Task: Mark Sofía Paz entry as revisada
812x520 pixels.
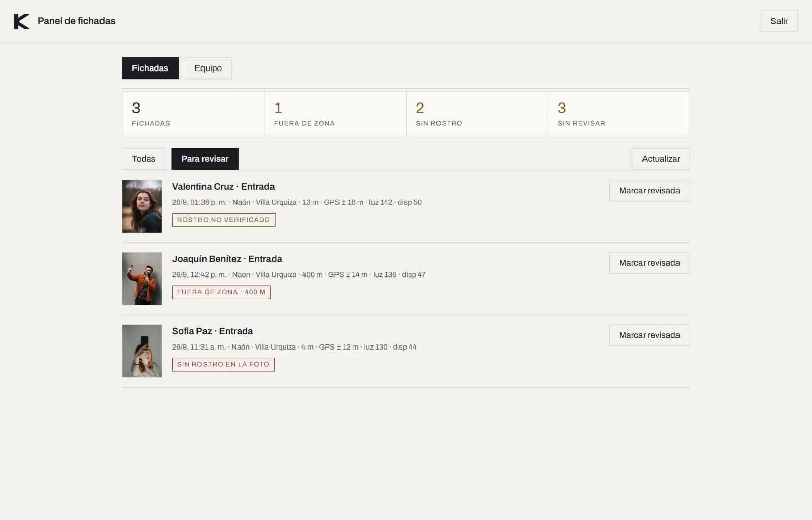Action: [650, 335]
